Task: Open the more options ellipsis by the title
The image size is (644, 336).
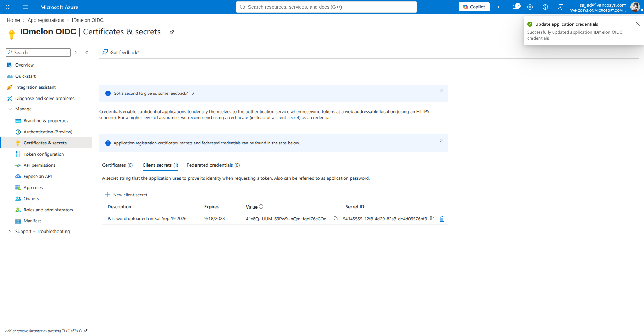Action: tap(183, 32)
